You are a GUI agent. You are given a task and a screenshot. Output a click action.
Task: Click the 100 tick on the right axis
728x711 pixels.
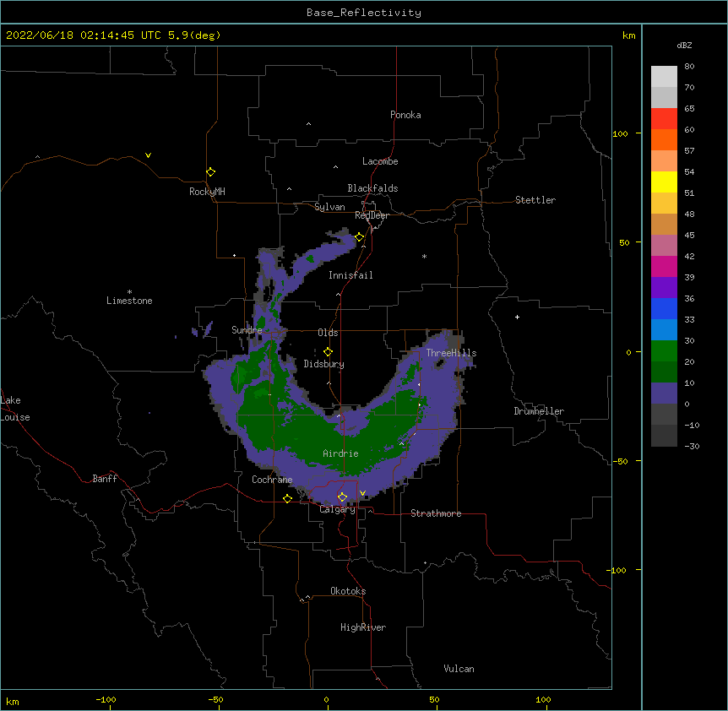(620, 133)
